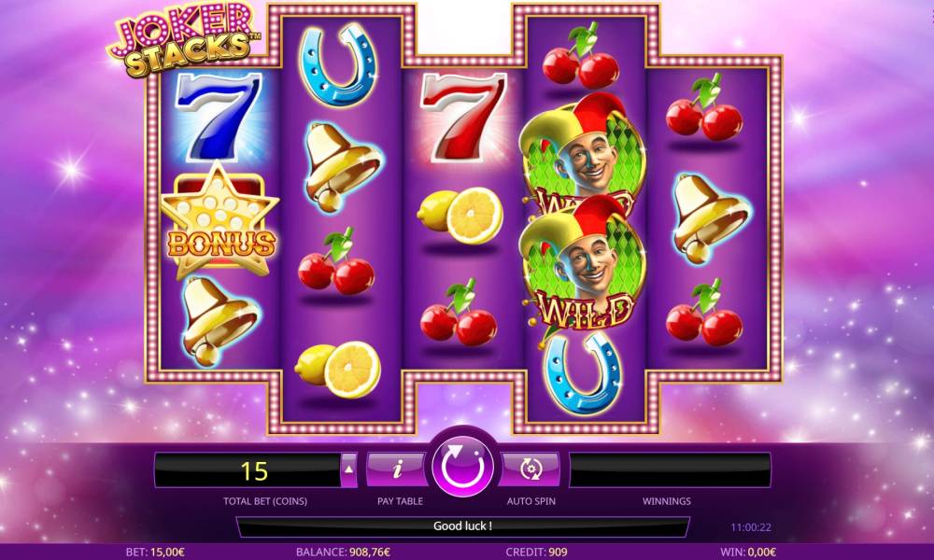Open the pay table info button
934x560 pixels.
(397, 469)
